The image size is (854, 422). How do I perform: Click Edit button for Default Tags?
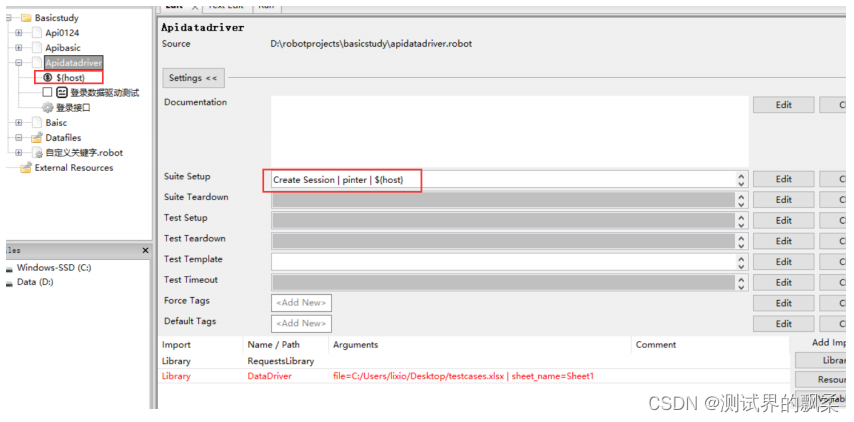(x=784, y=324)
